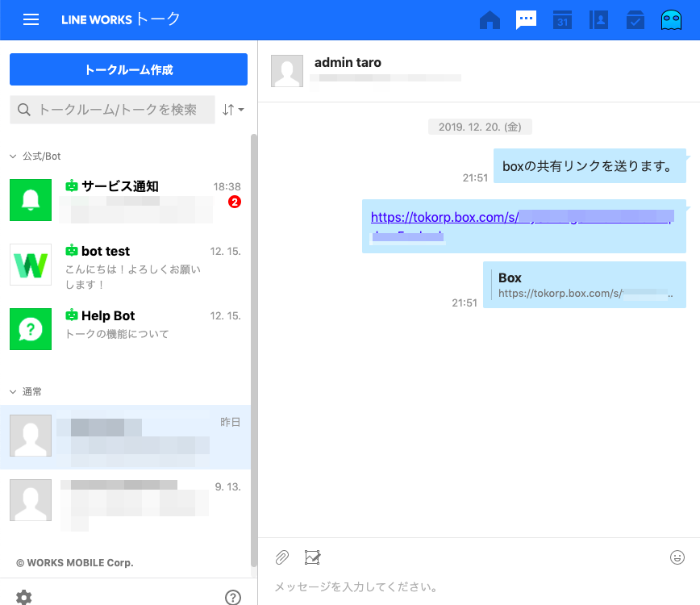Click the サービス通知 bell avatar

31,200
